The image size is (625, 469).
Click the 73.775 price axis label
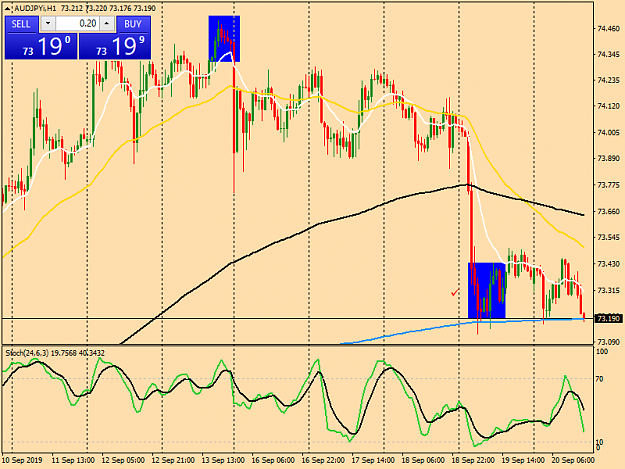click(x=609, y=185)
